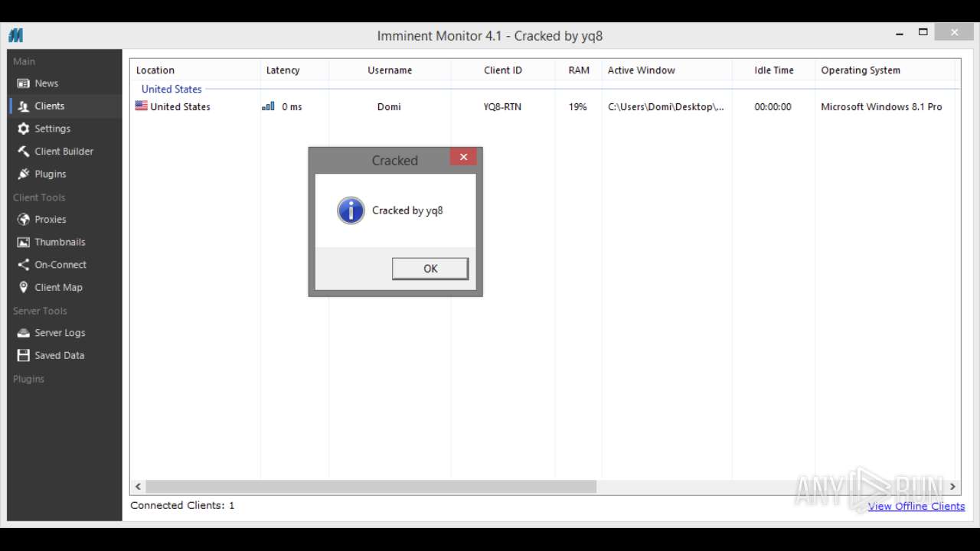Select the username cell 'Domi'
The image size is (980, 551).
point(389,106)
